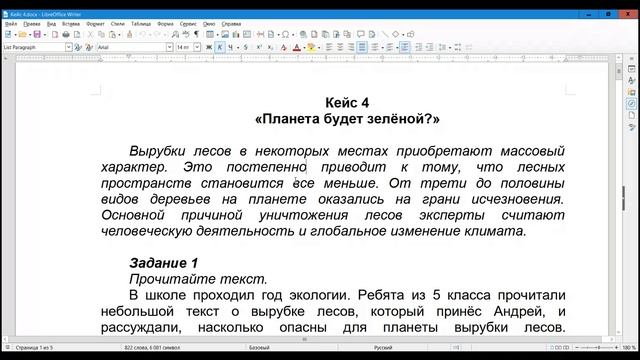Open the Line Spacing dropdown arrow
The image size is (640, 360).
[x=450, y=48]
